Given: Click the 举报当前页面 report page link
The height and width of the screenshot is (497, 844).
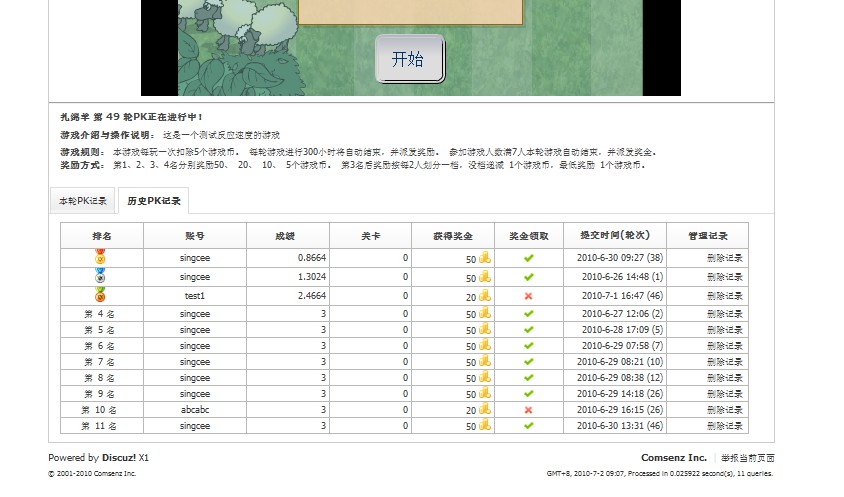Looking at the screenshot, I should [x=748, y=458].
